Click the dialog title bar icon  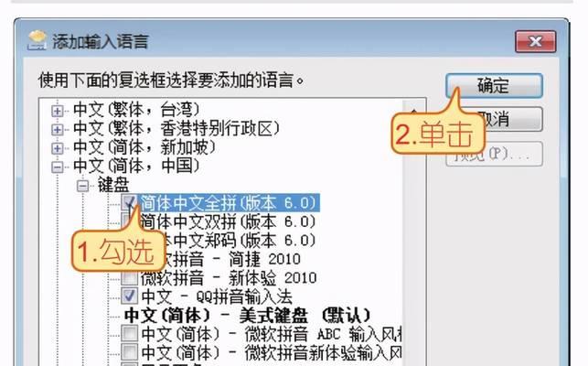[37, 40]
